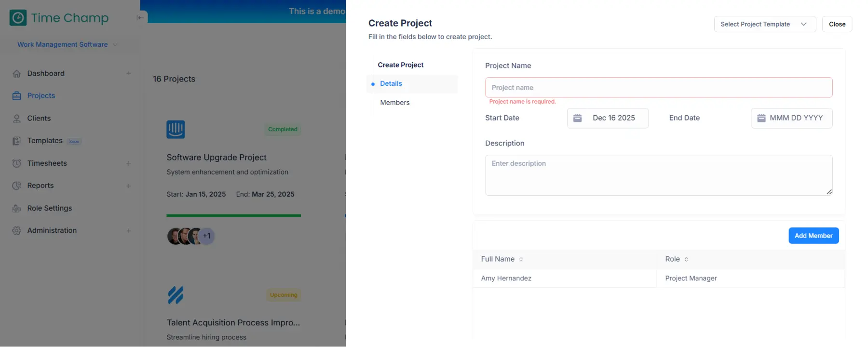The height and width of the screenshot is (347, 868).
Task: Click 'Project name is required.' error text
Action: pos(522,102)
